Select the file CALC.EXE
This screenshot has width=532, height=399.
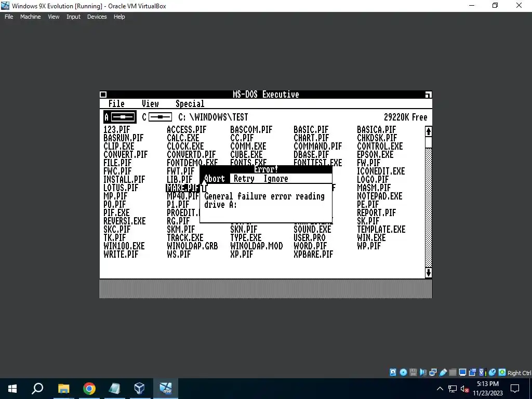183,138
